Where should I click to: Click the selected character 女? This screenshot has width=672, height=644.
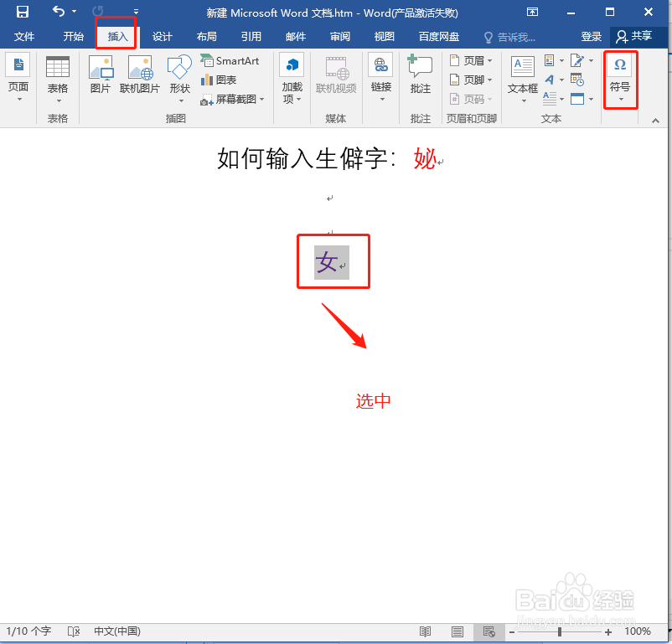pyautogui.click(x=327, y=262)
